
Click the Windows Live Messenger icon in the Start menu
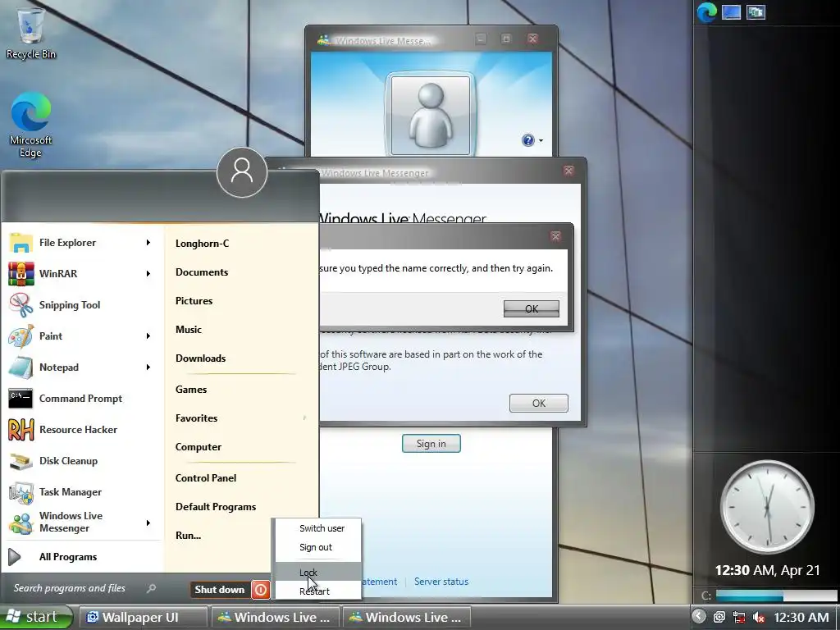click(x=21, y=523)
